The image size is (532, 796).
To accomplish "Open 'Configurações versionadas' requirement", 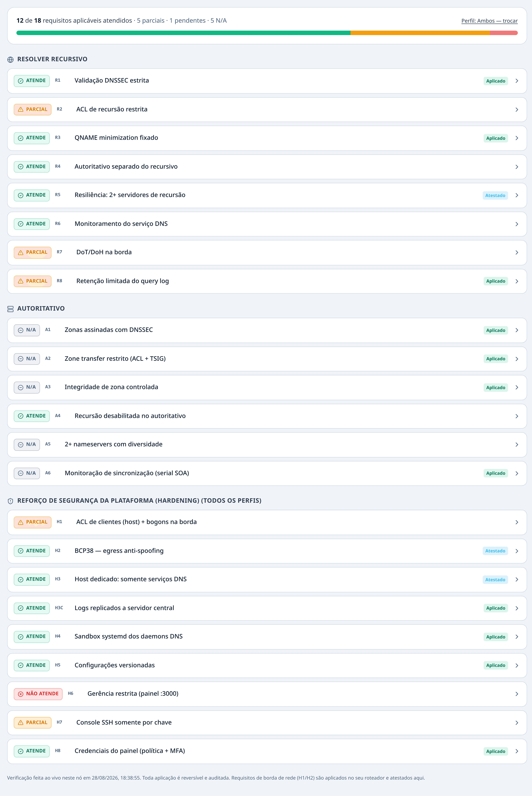I will point(267,665).
